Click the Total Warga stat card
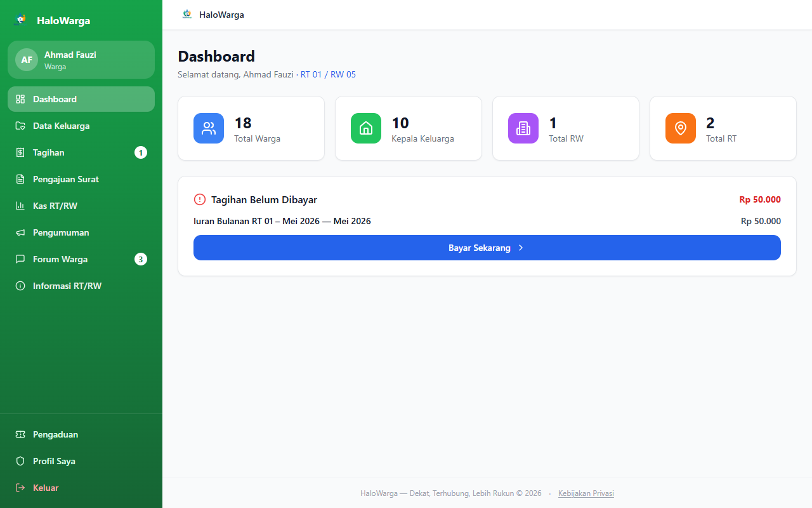Image resolution: width=812 pixels, height=508 pixels. point(251,128)
